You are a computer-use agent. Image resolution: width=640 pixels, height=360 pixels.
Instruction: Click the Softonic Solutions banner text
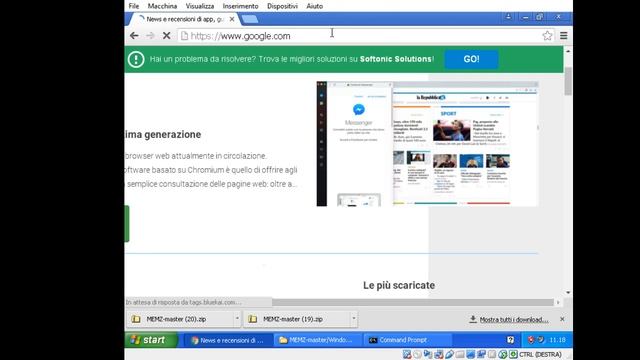tap(395, 59)
